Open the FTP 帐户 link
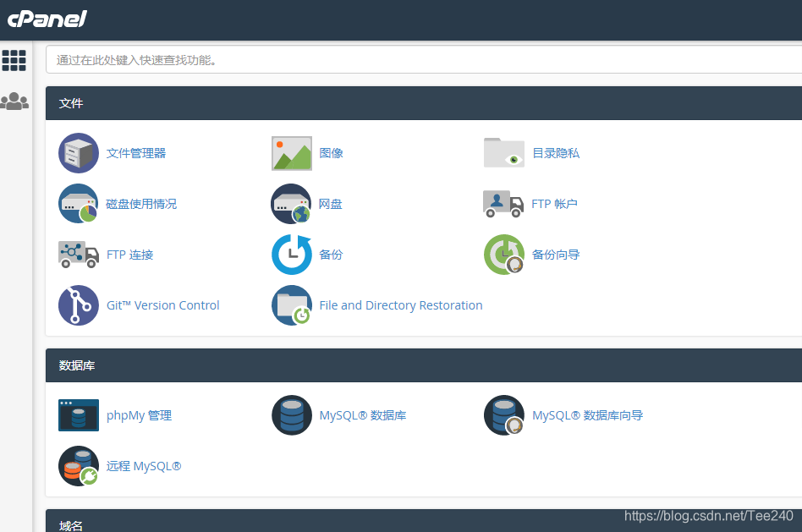The height and width of the screenshot is (532, 802). [x=554, y=204]
